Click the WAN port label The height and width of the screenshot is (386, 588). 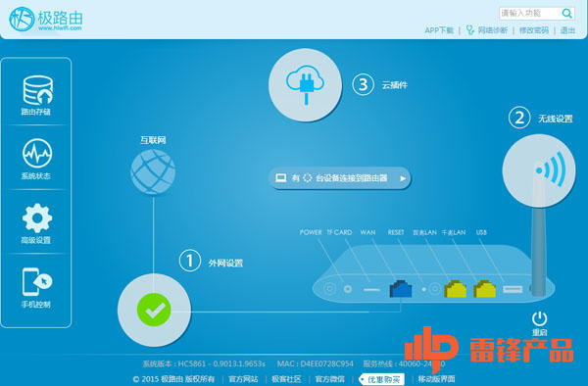[x=367, y=232]
